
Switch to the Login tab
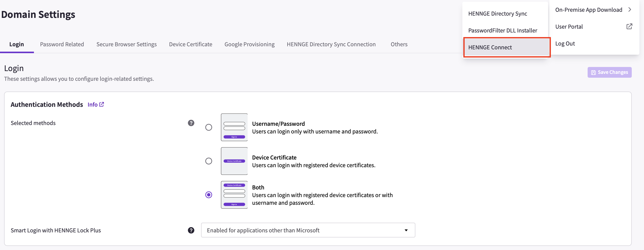(x=17, y=44)
